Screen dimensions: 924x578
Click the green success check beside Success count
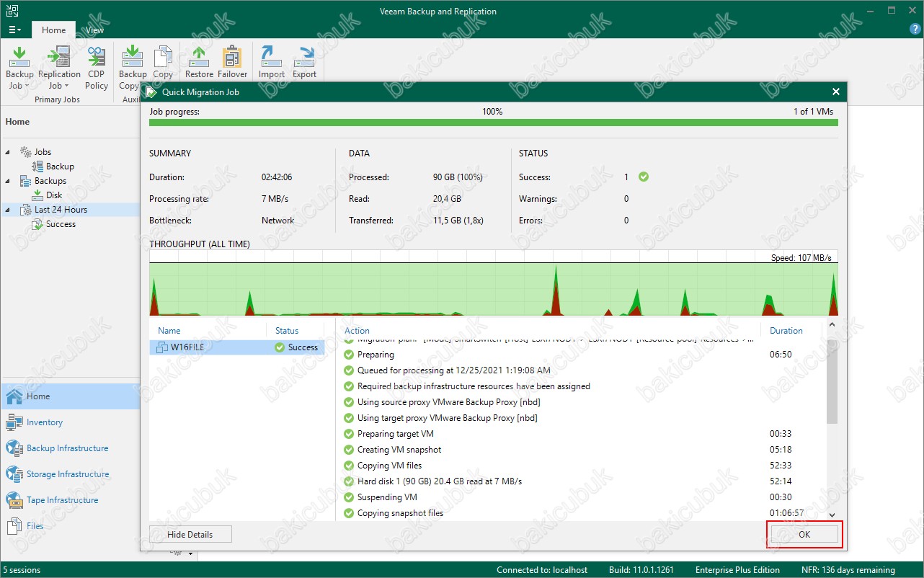[644, 177]
